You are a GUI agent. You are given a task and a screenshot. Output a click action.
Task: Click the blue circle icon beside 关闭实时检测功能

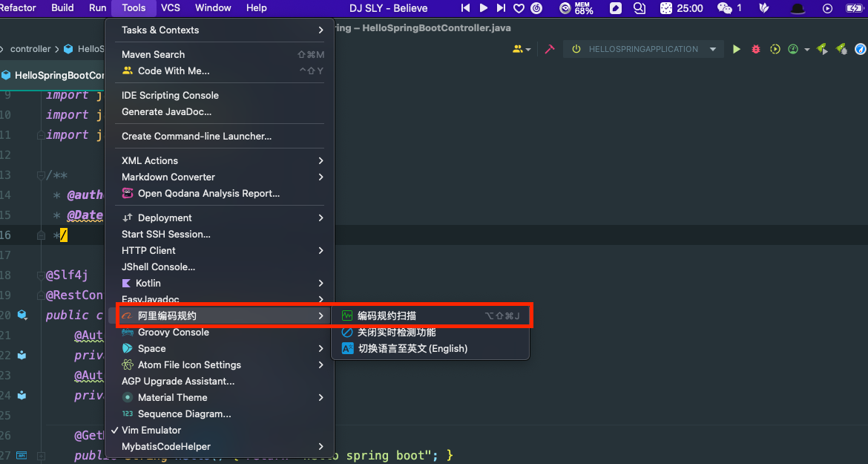coord(347,332)
